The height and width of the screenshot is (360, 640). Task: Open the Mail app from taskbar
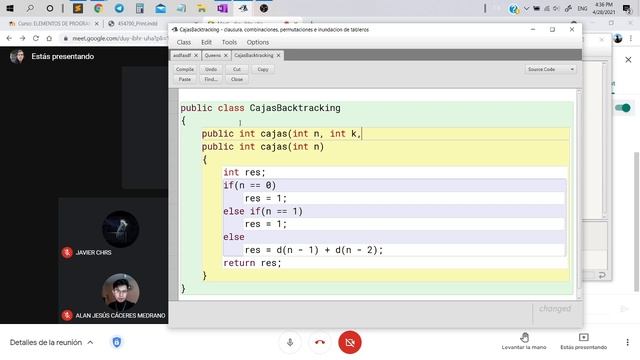160,8
